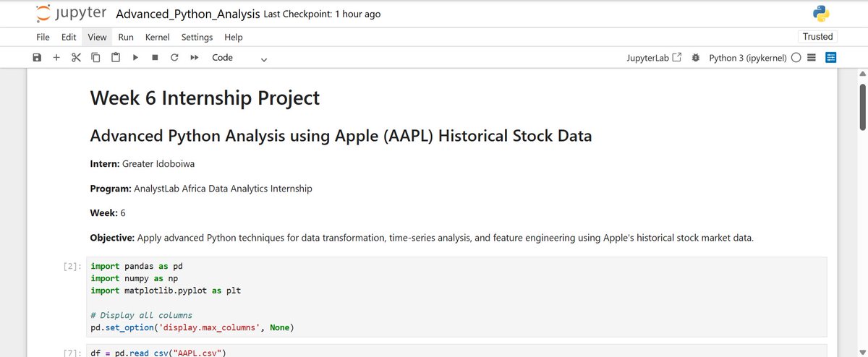Click the Objective paragraph text
868x357 pixels.
pyautogui.click(x=422, y=237)
